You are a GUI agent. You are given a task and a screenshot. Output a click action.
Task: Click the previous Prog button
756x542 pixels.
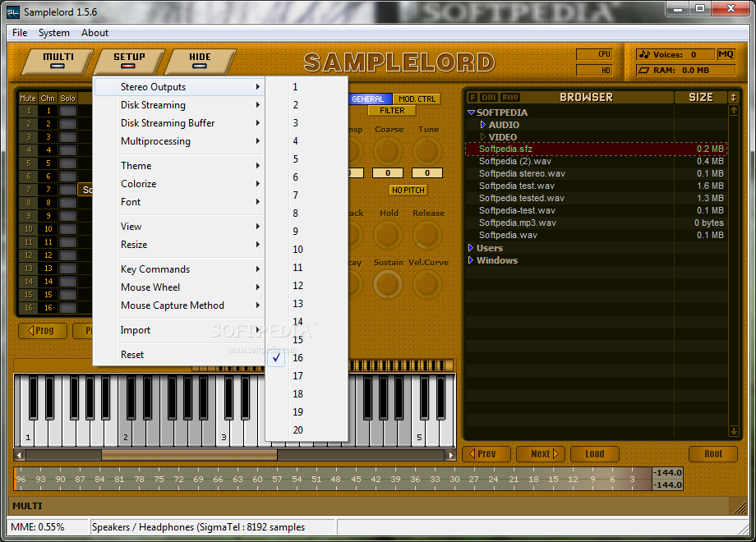(x=43, y=330)
